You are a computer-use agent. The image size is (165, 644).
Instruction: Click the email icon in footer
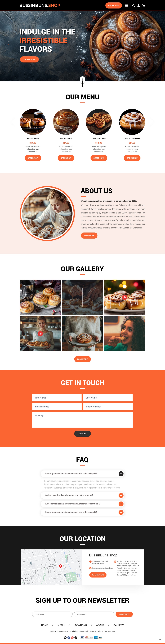(x=65, y=638)
